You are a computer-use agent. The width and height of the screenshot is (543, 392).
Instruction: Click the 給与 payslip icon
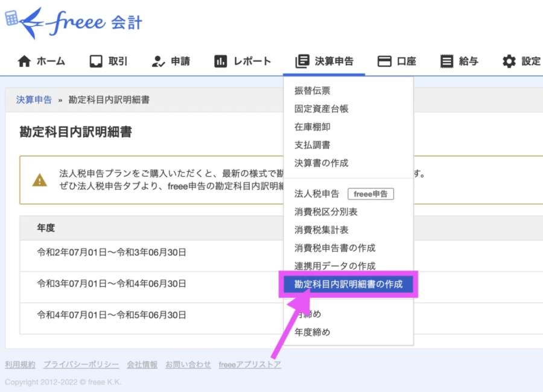(446, 61)
